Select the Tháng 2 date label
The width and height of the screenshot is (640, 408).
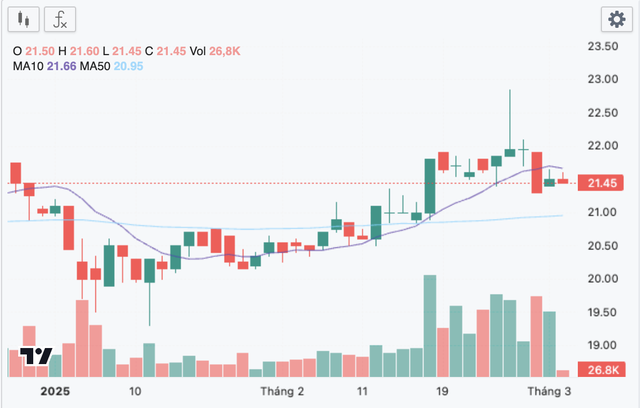tap(282, 392)
